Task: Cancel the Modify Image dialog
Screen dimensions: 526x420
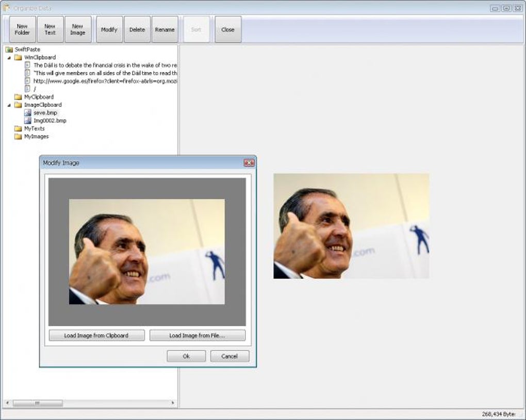Action: pyautogui.click(x=229, y=356)
